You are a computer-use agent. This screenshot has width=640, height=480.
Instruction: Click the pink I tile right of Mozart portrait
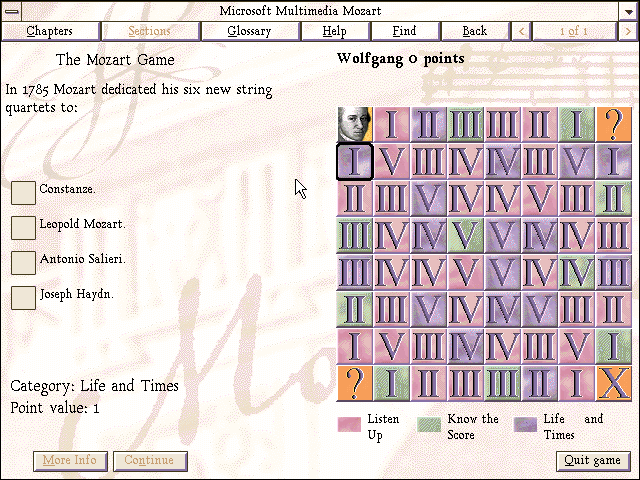391,124
